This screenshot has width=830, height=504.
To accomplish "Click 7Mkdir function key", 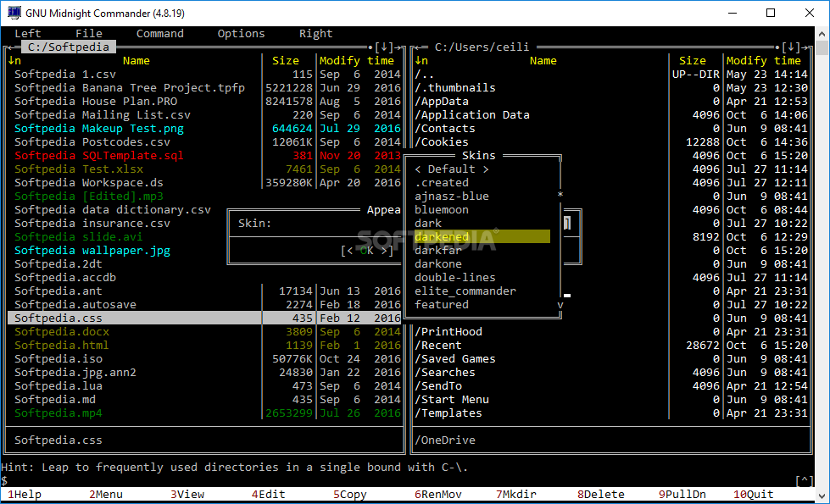I will tap(516, 495).
